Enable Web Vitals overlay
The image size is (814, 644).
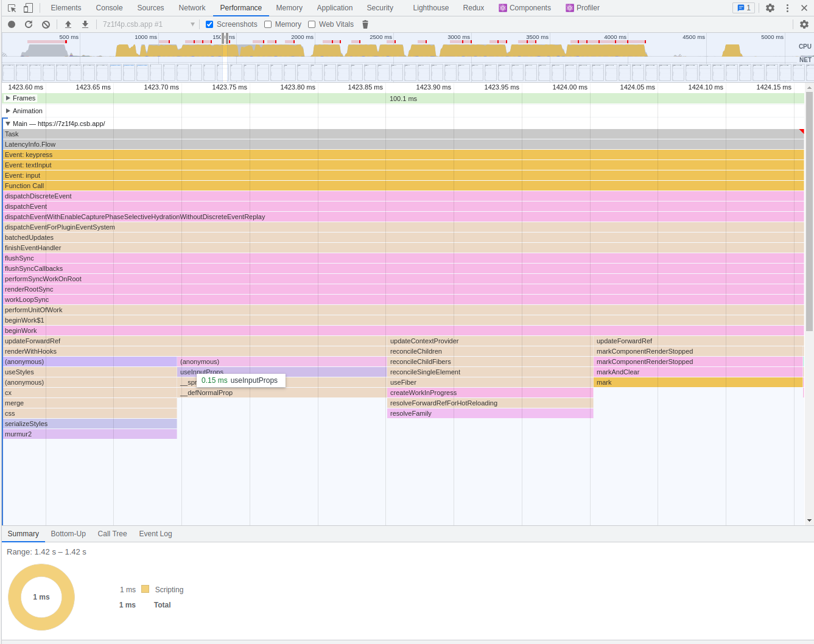coord(312,24)
